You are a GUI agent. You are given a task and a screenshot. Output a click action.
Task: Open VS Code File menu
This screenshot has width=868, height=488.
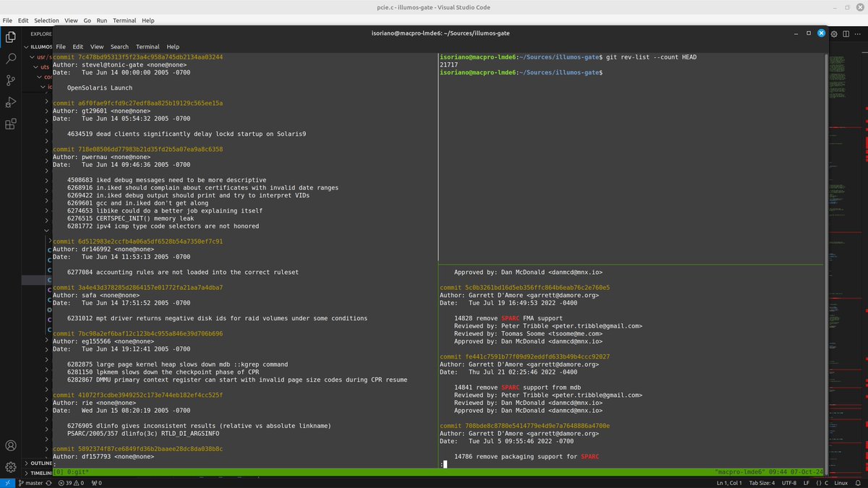point(7,20)
